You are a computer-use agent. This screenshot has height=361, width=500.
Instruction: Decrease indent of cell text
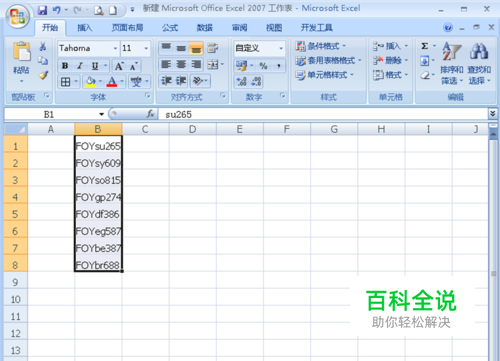(166, 81)
